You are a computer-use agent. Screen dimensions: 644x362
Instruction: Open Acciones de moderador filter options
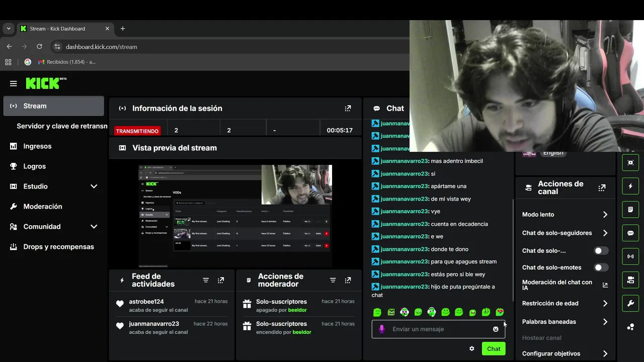point(333,280)
